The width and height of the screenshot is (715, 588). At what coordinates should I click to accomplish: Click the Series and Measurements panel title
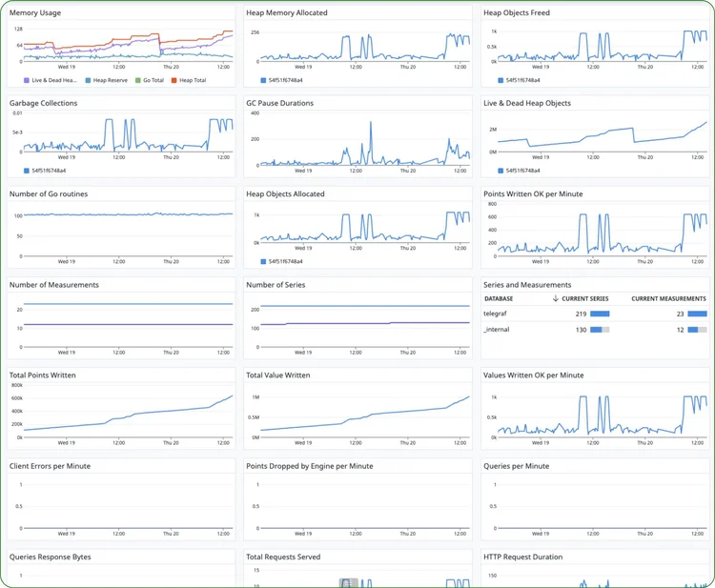[x=527, y=284]
